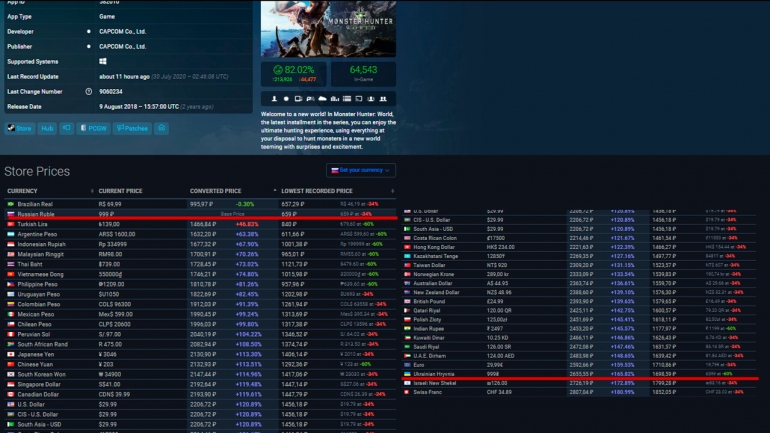Click the smiley icon beside the 82.02% rating
770x433 pixels.
coord(278,70)
